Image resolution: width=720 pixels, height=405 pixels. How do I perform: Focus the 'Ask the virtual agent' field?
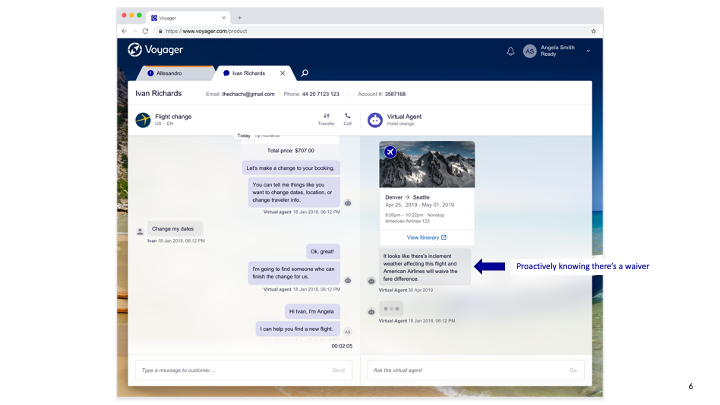[x=476, y=370]
